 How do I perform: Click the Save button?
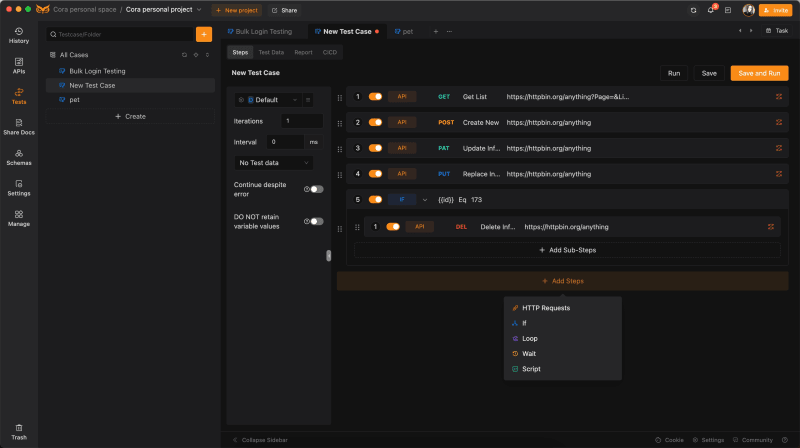(x=709, y=73)
